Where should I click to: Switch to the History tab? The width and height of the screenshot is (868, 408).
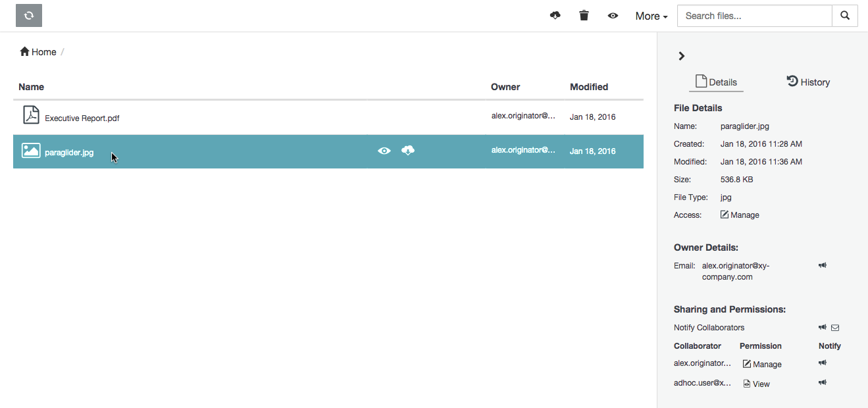point(808,82)
